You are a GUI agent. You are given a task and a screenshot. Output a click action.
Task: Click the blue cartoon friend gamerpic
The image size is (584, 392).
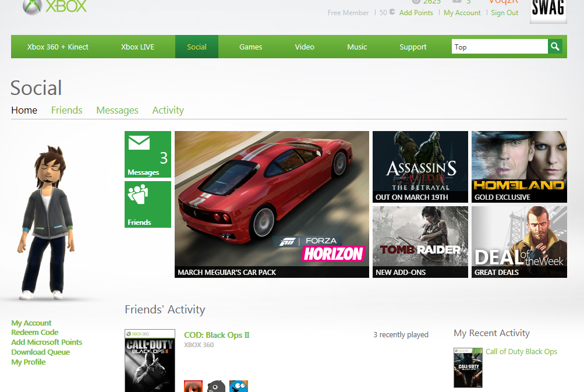click(239, 386)
